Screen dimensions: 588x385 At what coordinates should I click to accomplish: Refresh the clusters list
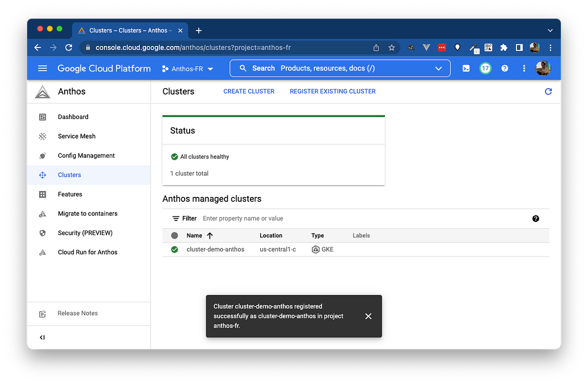pos(548,91)
